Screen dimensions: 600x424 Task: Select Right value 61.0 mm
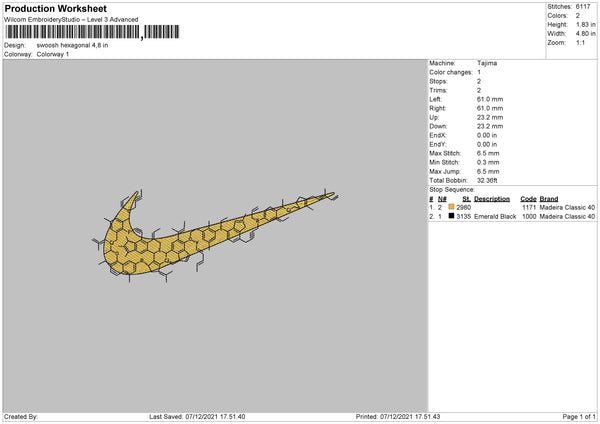pos(490,108)
